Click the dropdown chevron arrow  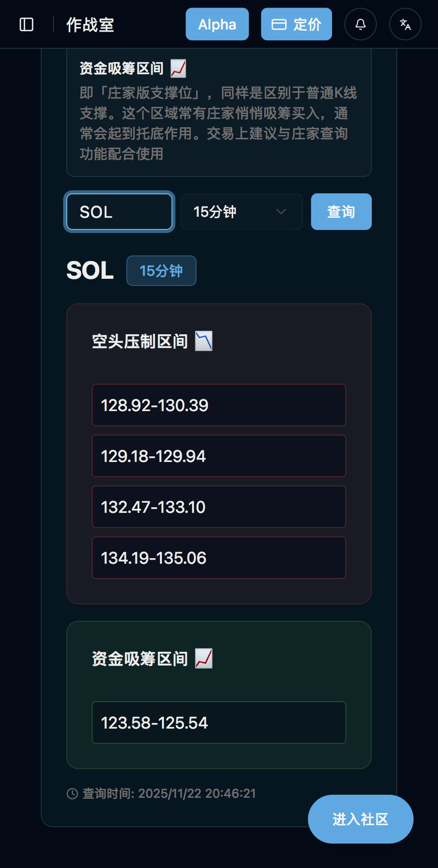point(281,212)
